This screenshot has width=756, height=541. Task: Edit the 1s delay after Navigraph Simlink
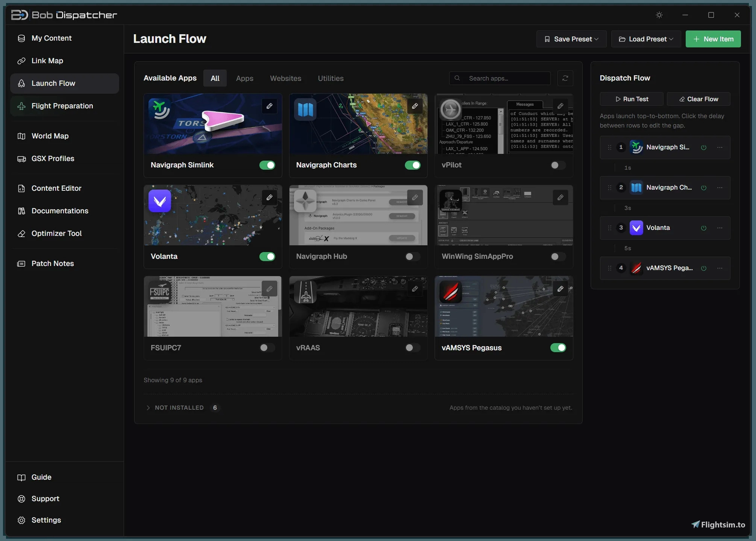pyautogui.click(x=627, y=168)
